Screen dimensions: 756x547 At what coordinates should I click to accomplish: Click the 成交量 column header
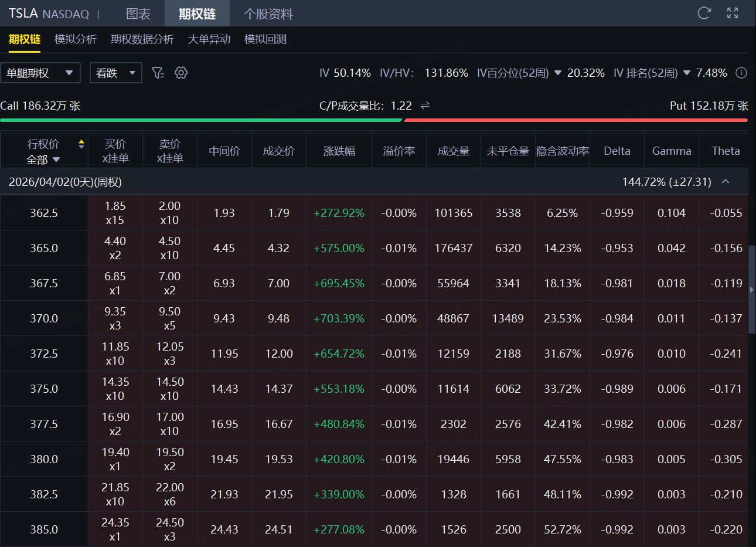pos(453,151)
